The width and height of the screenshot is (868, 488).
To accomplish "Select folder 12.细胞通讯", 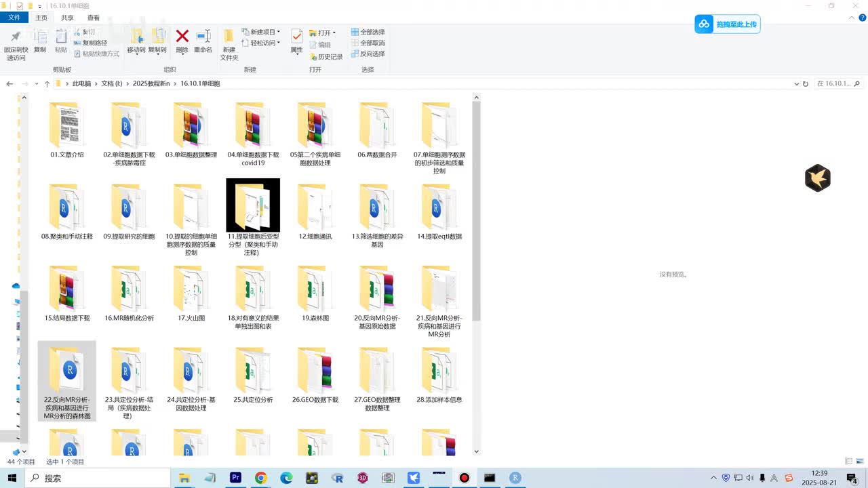I will (315, 212).
